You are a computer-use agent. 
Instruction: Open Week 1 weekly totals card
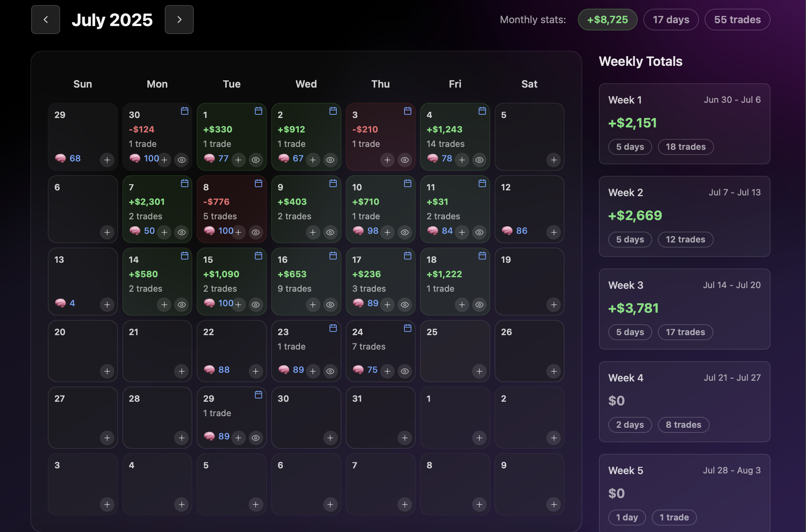(x=684, y=124)
